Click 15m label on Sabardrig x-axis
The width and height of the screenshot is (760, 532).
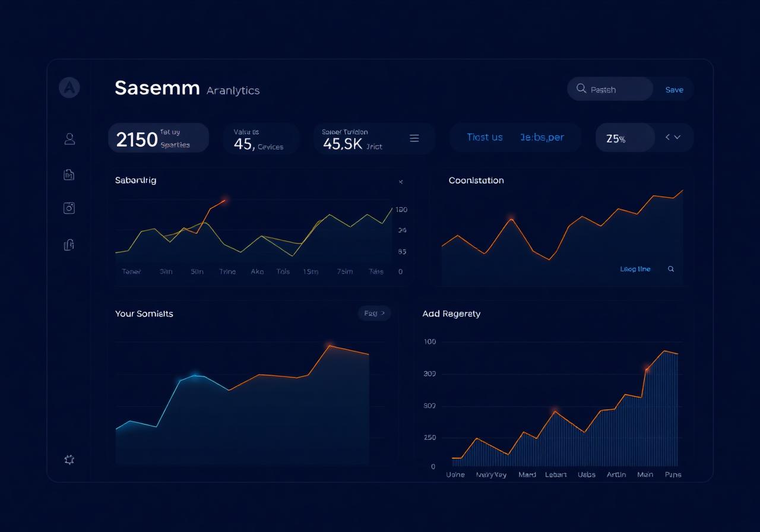point(311,272)
